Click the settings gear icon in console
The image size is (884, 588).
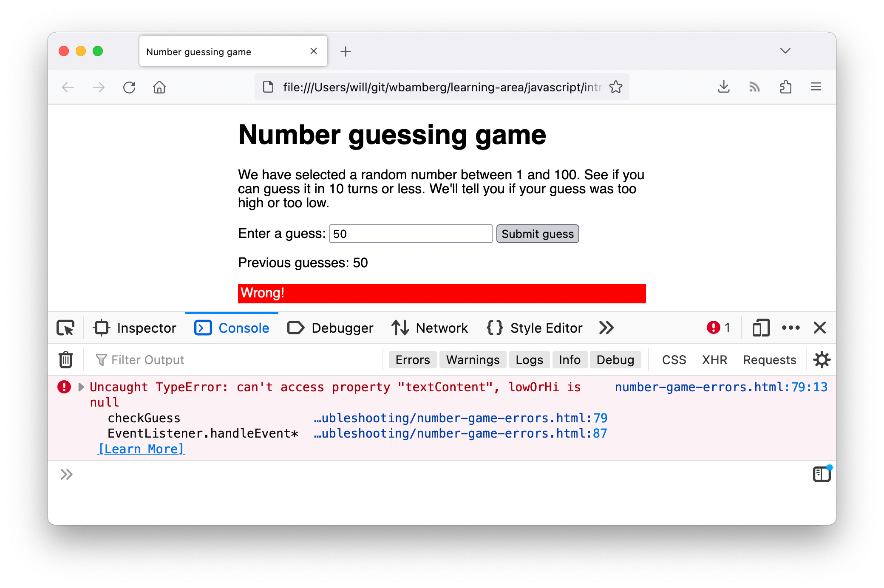[x=821, y=359]
